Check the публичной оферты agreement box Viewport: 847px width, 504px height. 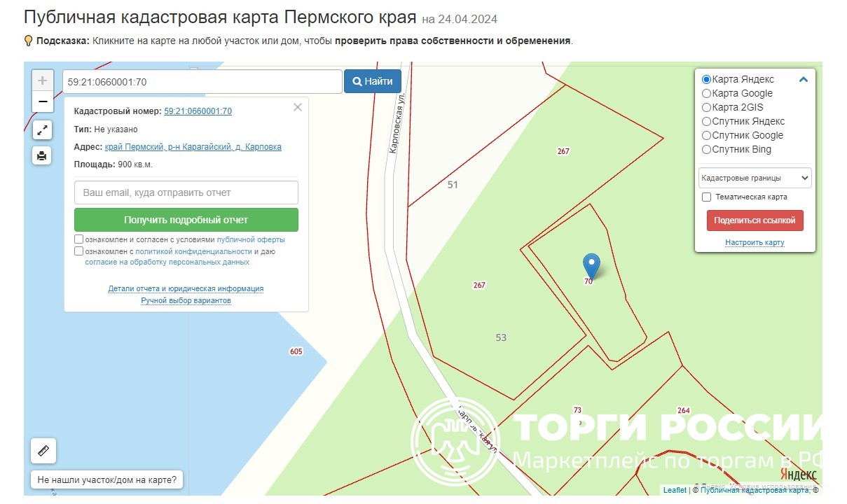click(x=78, y=239)
